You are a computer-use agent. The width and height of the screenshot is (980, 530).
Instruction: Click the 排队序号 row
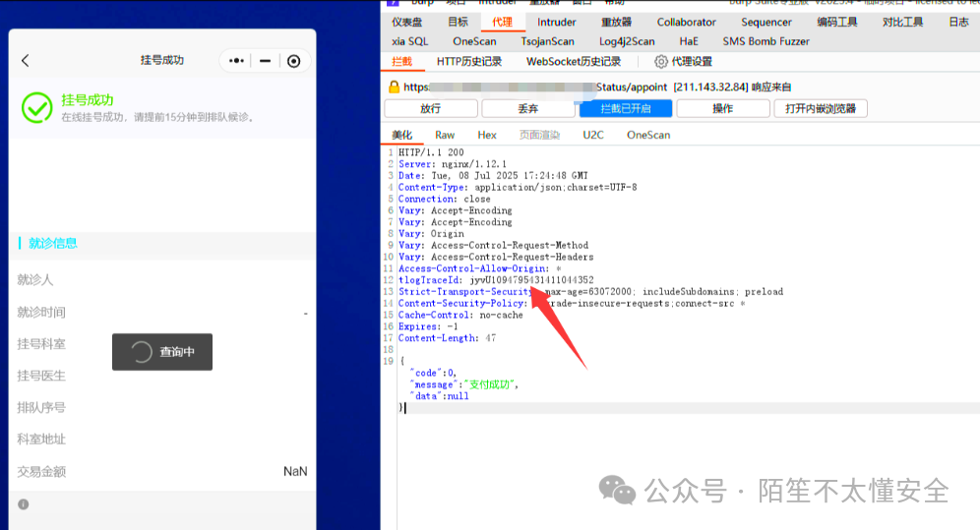point(162,408)
